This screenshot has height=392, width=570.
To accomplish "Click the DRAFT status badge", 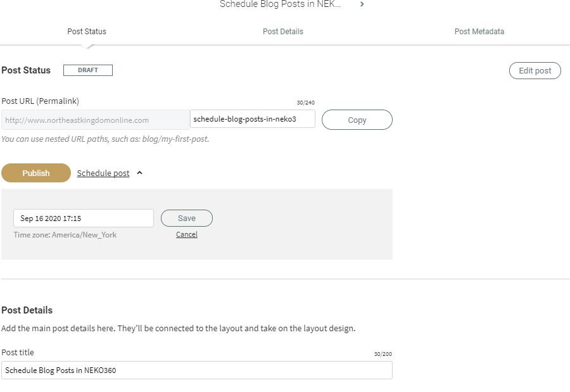I will click(88, 70).
